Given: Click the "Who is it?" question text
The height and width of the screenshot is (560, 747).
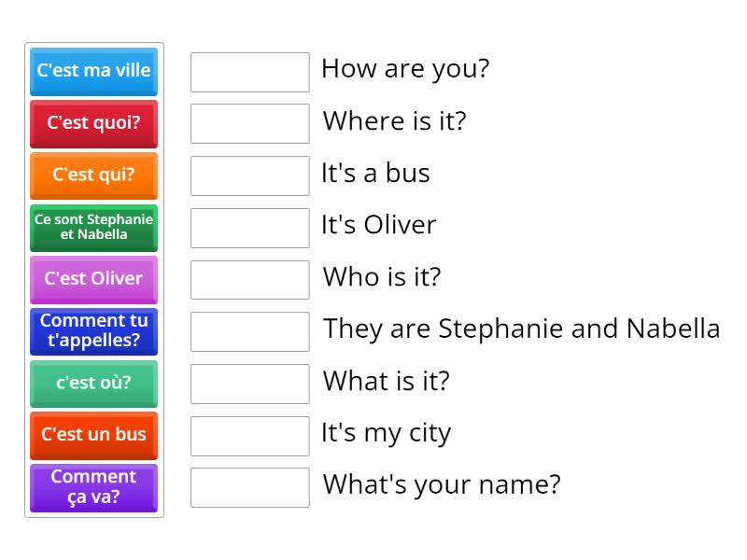Looking at the screenshot, I should (384, 278).
